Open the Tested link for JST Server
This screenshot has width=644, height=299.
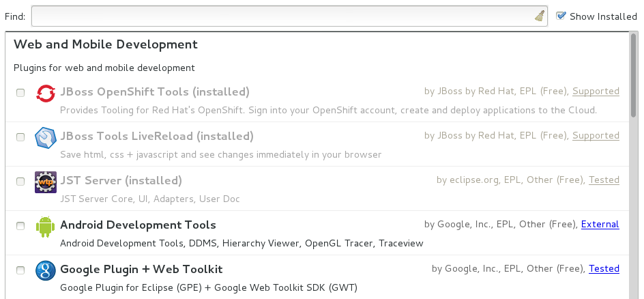[x=604, y=180]
